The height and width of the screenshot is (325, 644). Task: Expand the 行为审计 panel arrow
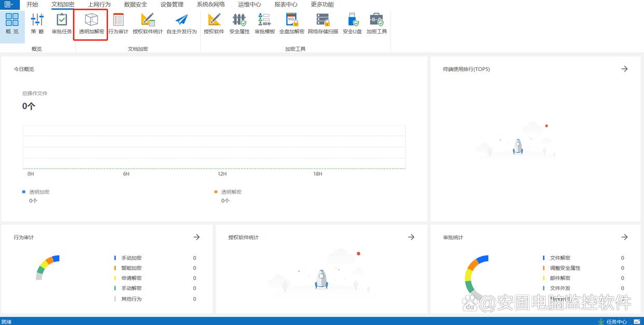[197, 237]
